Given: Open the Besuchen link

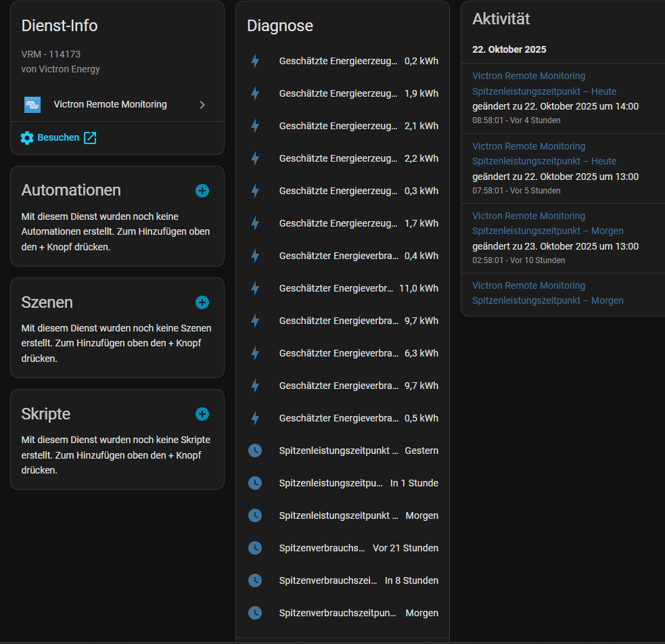Looking at the screenshot, I should tap(58, 138).
